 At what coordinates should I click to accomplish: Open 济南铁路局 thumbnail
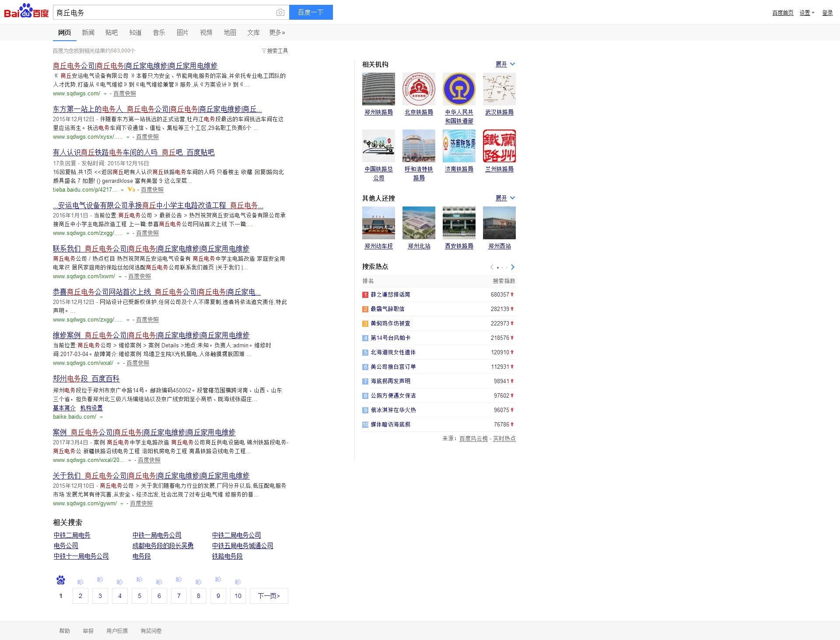coord(459,146)
